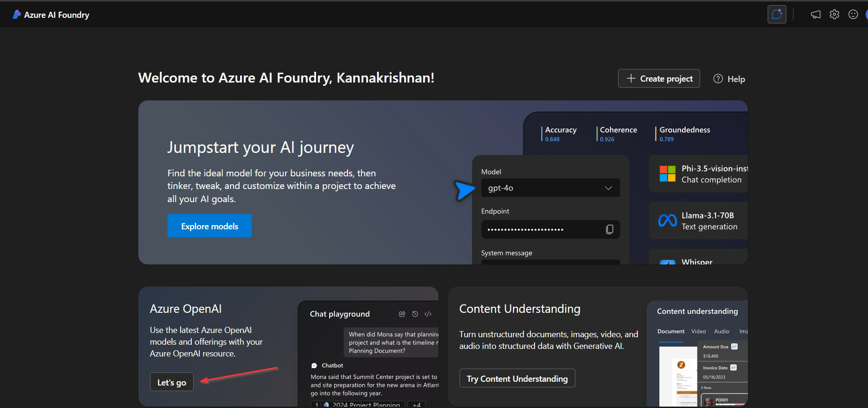Click Try Content Understanding button
868x408 pixels.
(x=517, y=378)
